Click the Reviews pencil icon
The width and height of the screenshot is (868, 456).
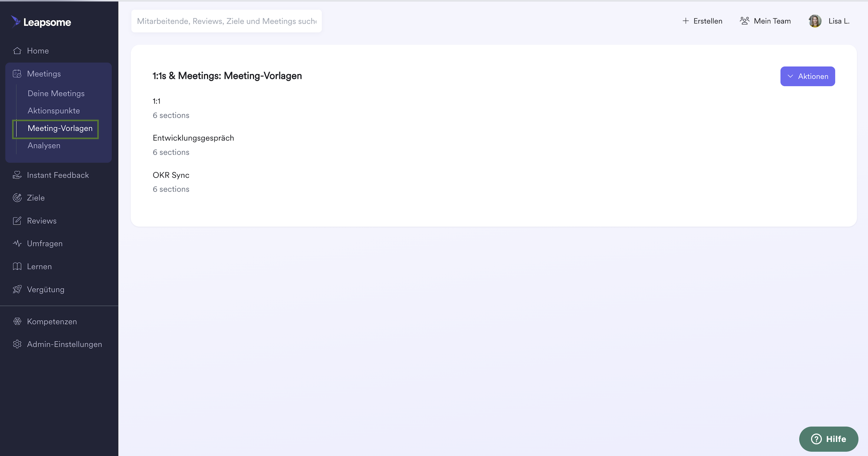click(17, 221)
